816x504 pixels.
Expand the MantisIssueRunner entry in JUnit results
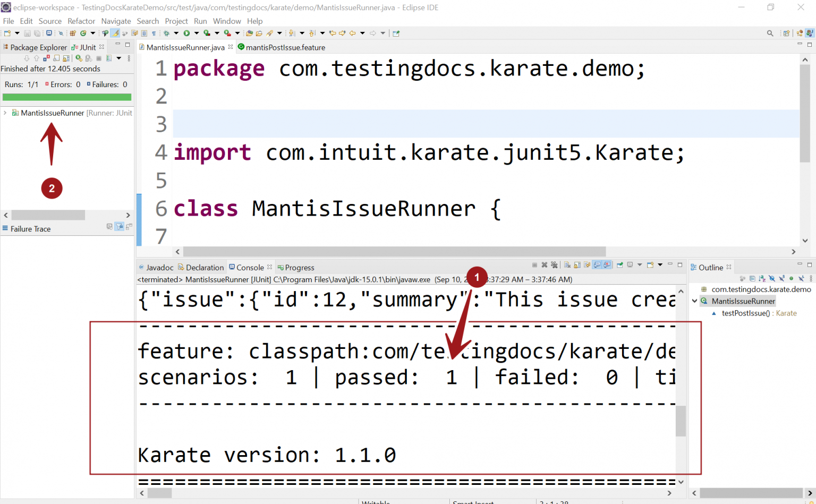tap(4, 113)
